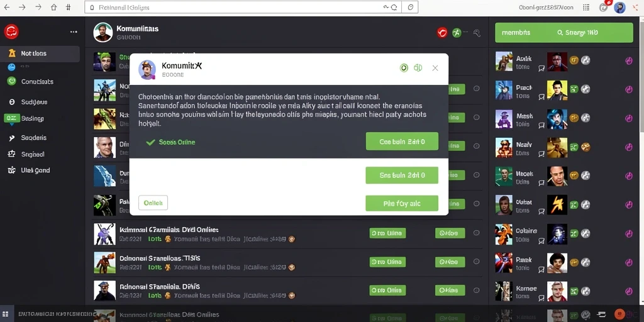Switch to the membits tab

(516, 33)
